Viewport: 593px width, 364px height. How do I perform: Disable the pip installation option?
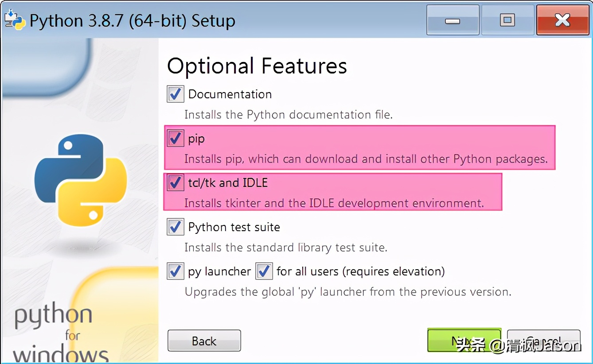(175, 138)
